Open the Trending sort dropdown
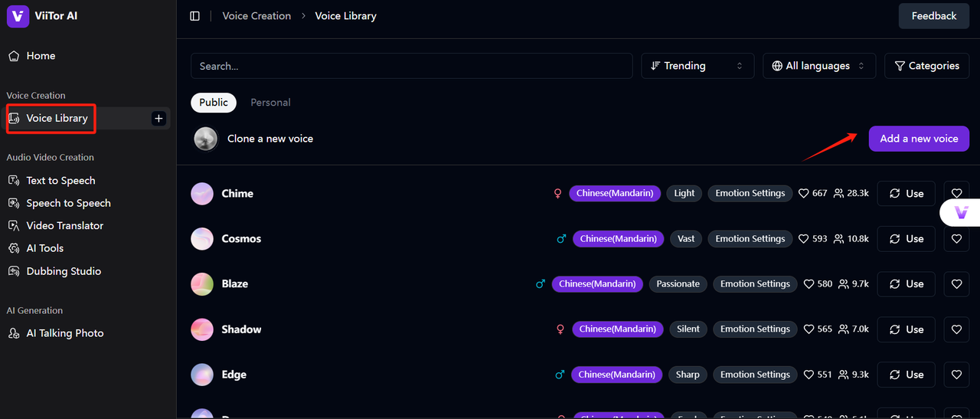Image resolution: width=980 pixels, height=419 pixels. tap(697, 66)
